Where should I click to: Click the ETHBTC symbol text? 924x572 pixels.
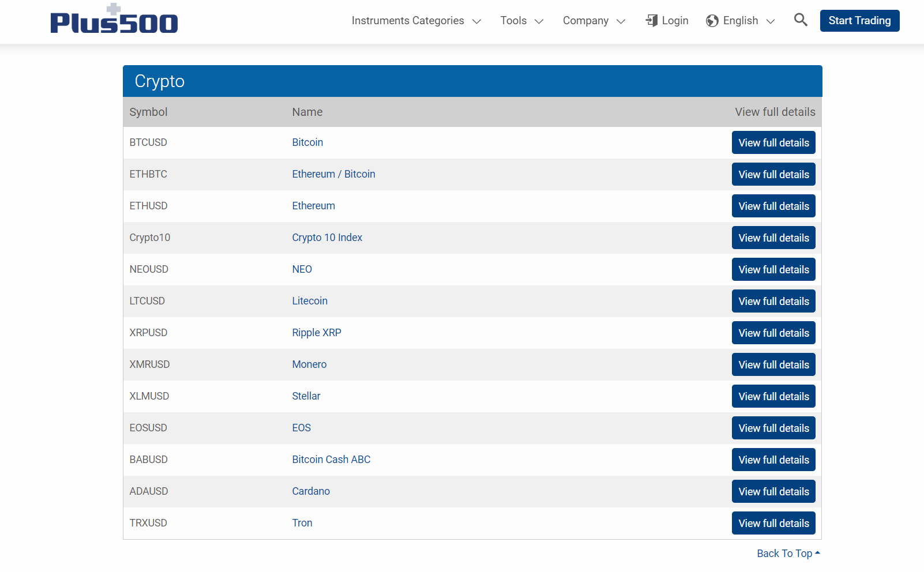click(148, 174)
